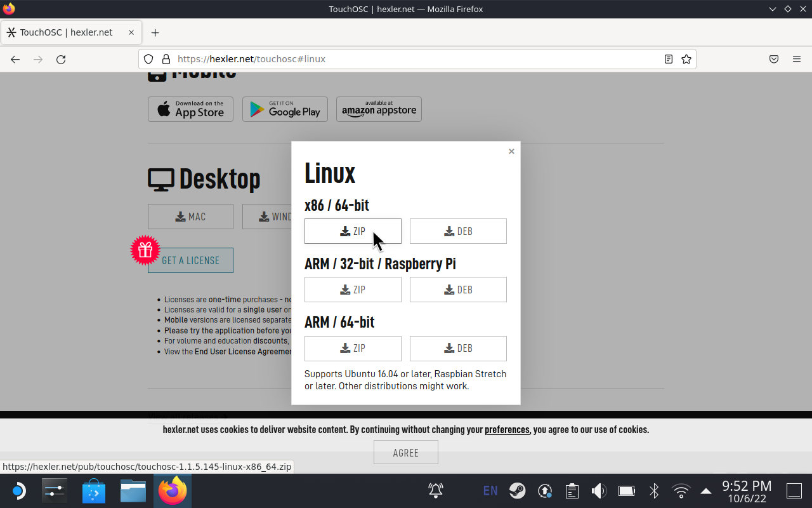Viewport: 812px width, 508px height.
Task: Open the Amazon Appstore badge
Action: point(379,109)
